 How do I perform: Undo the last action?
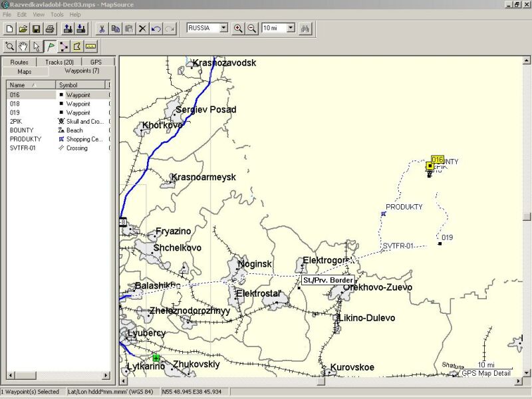click(x=156, y=29)
